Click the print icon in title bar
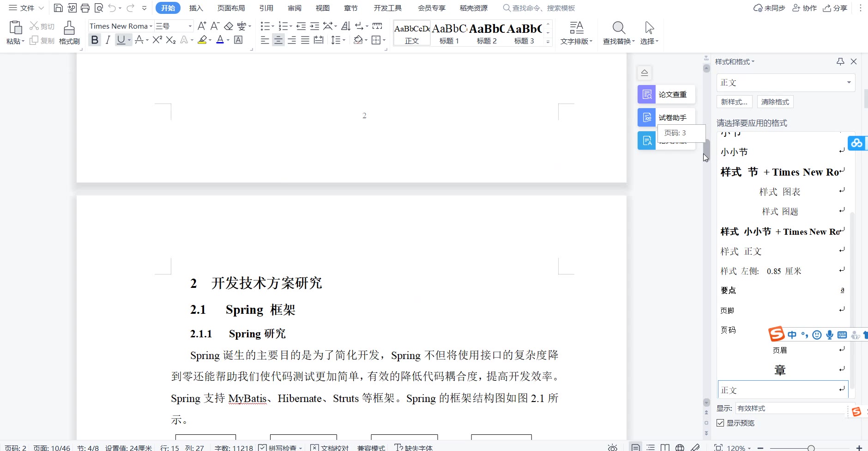 click(85, 8)
